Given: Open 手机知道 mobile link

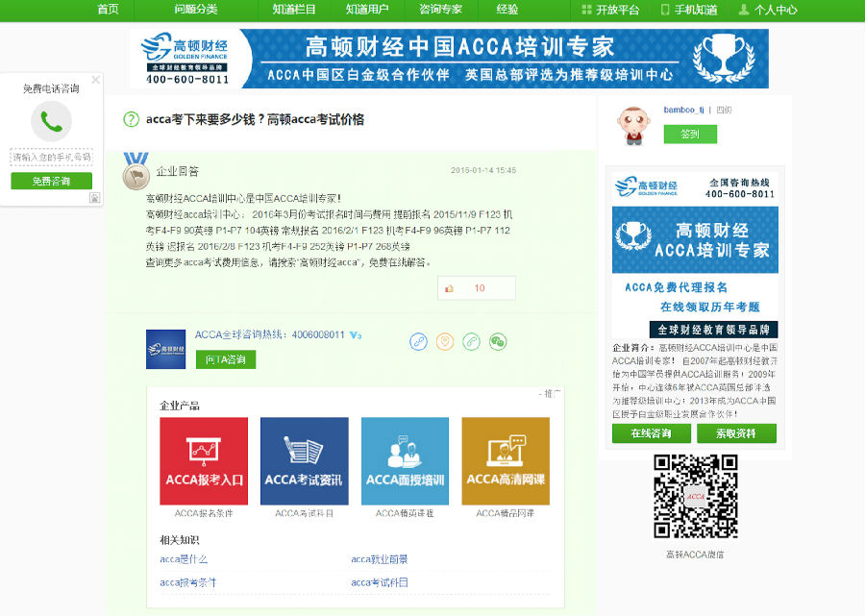Looking at the screenshot, I should [689, 10].
